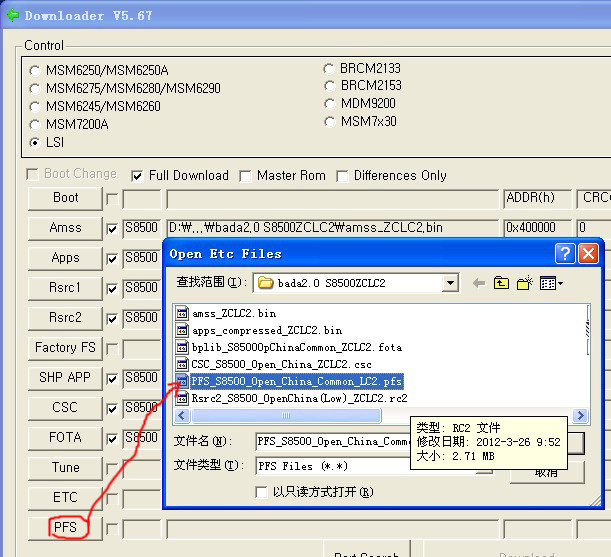
Task: Select the MSM6245/MSM6260 radio button
Action: (x=35, y=107)
